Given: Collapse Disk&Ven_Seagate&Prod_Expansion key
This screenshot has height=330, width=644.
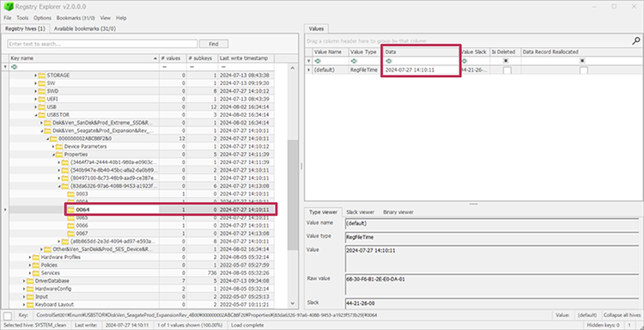Looking at the screenshot, I should (41, 131).
